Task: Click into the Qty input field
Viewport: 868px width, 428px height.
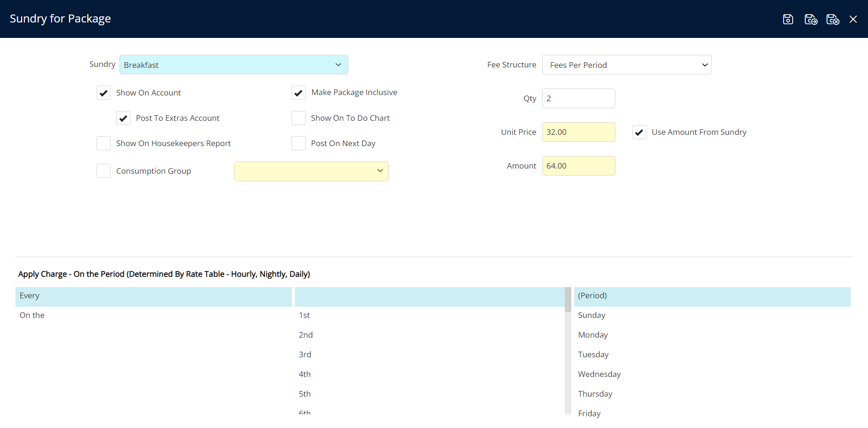Action: (x=578, y=98)
